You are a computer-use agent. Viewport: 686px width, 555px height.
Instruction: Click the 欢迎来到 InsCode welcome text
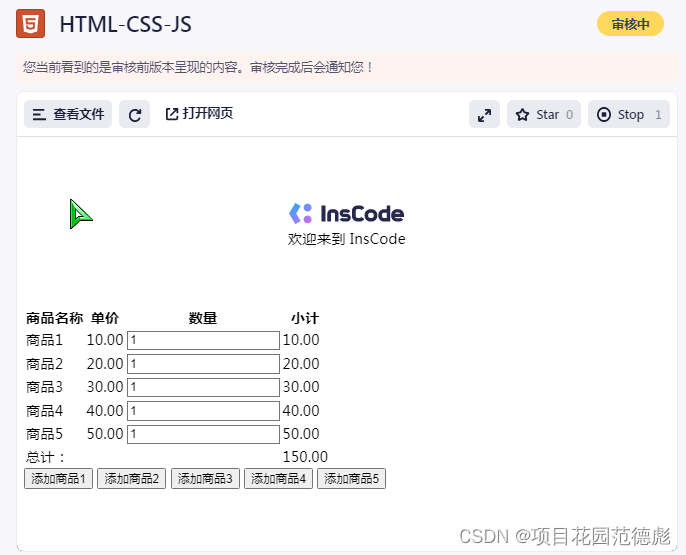(x=346, y=239)
